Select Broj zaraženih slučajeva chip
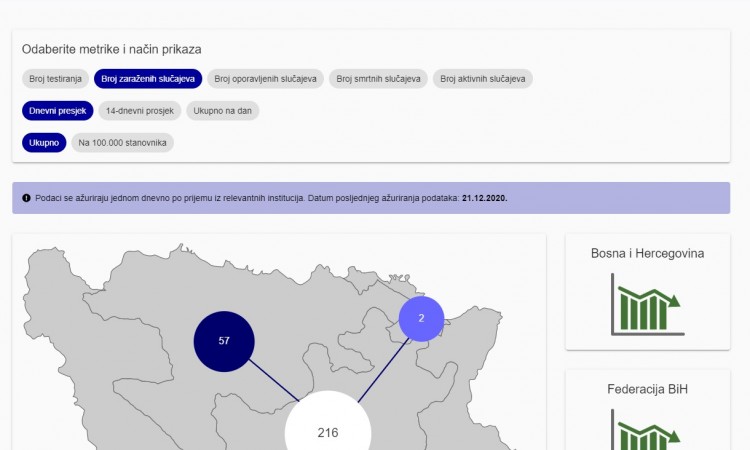Image resolution: width=750 pixels, height=450 pixels. 148,79
